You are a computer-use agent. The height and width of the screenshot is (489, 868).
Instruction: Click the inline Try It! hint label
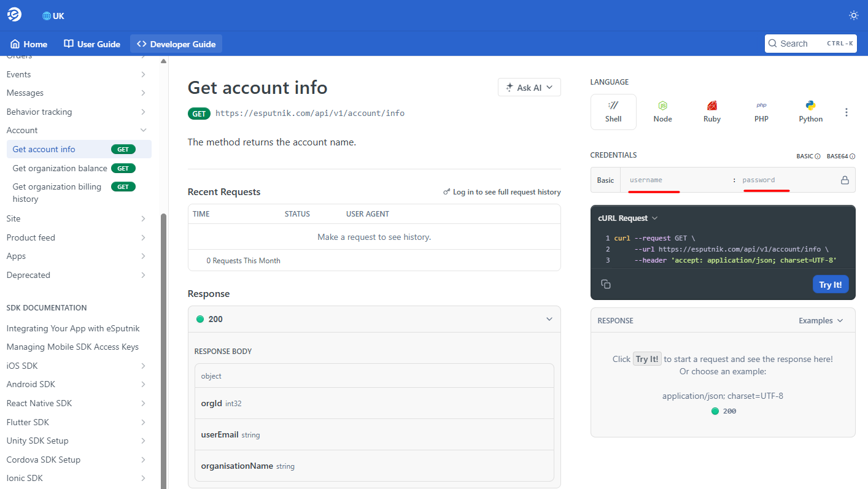point(647,359)
